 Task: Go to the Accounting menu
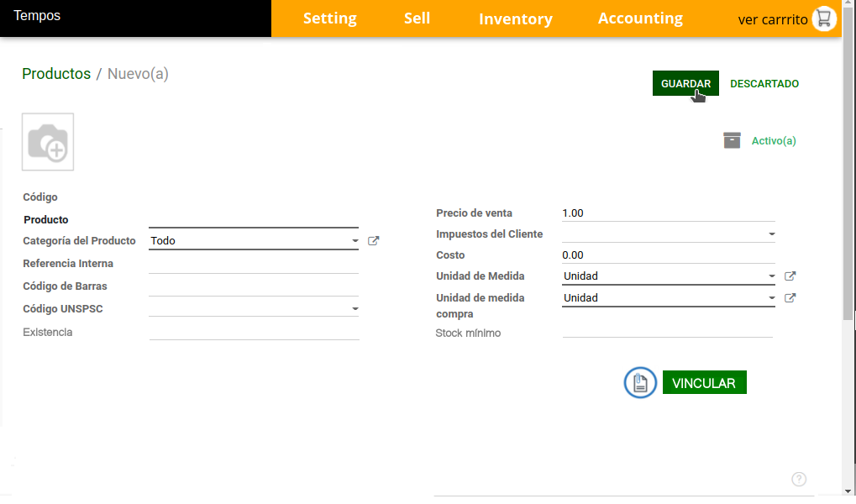(640, 18)
